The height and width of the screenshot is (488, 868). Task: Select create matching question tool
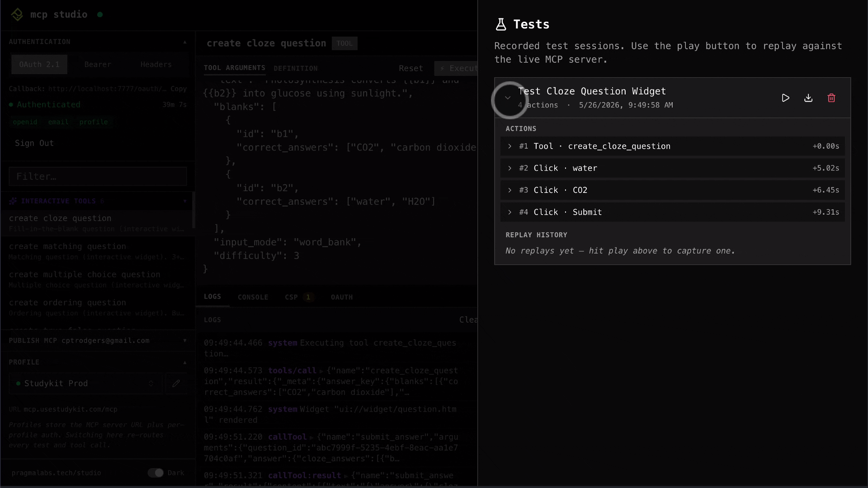pyautogui.click(x=97, y=251)
